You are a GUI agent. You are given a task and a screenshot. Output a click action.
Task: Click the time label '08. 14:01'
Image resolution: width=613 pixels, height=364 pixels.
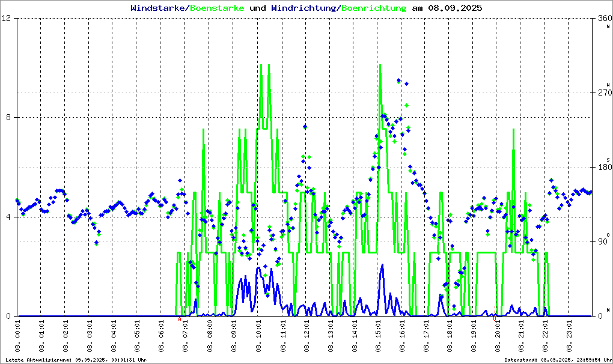[x=354, y=336]
